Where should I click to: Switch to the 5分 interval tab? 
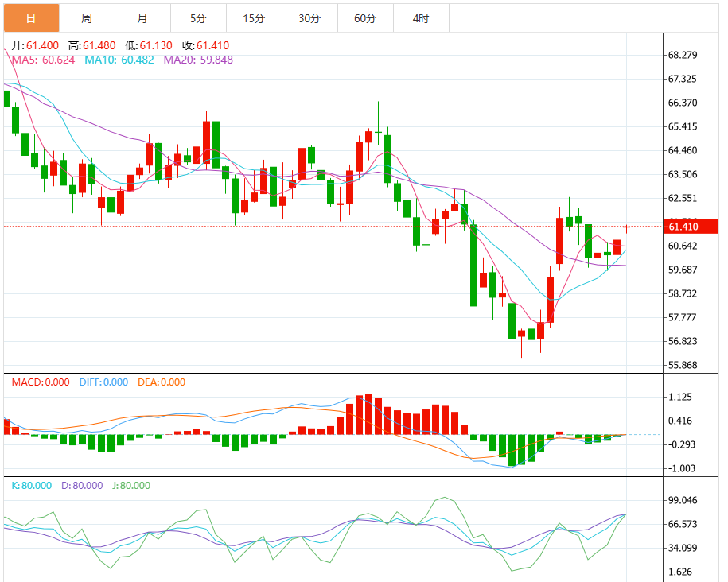pos(198,17)
